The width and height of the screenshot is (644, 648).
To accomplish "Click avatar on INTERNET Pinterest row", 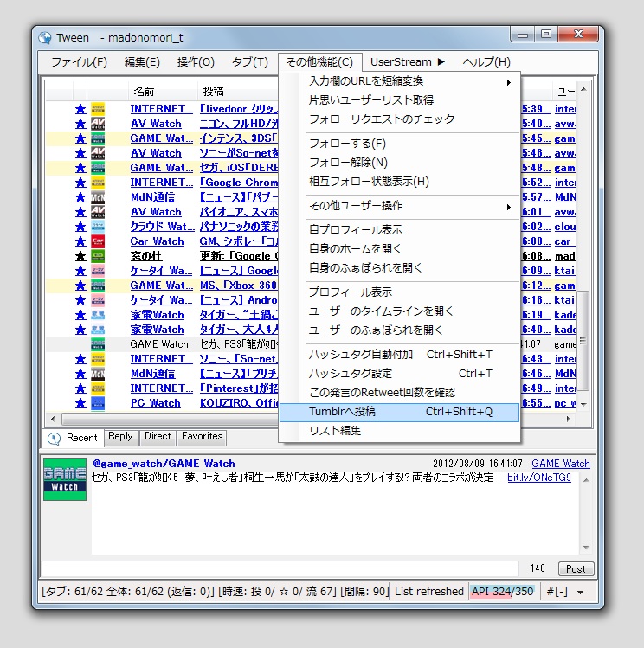I will point(98,388).
